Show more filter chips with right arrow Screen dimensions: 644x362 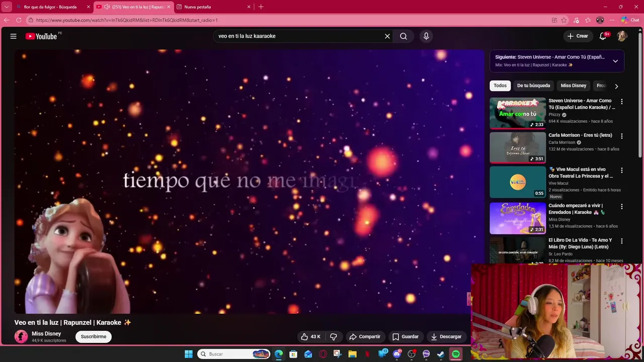click(616, 86)
